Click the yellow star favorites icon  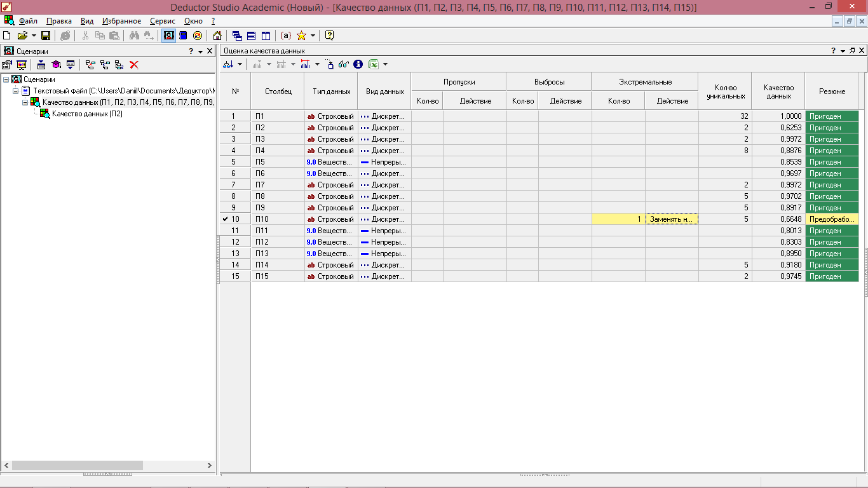tap(301, 36)
